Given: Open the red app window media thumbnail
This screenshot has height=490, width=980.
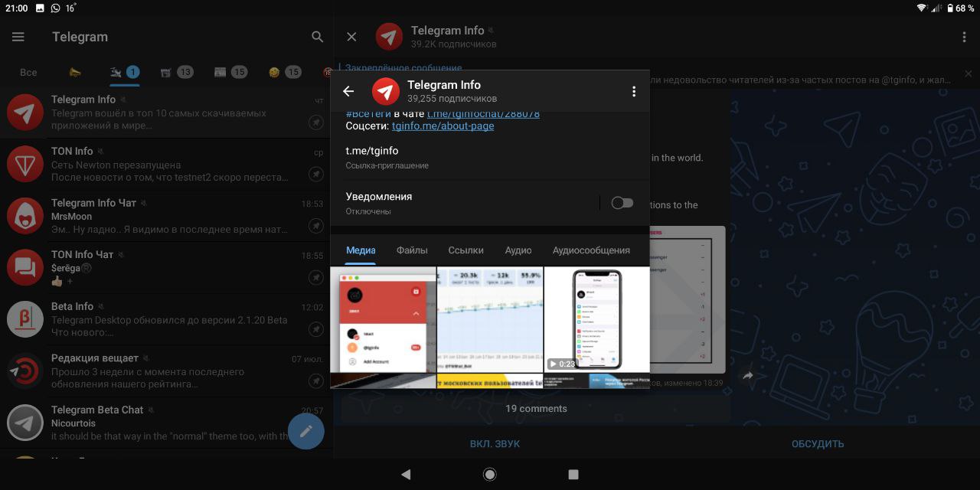Looking at the screenshot, I should tap(383, 319).
